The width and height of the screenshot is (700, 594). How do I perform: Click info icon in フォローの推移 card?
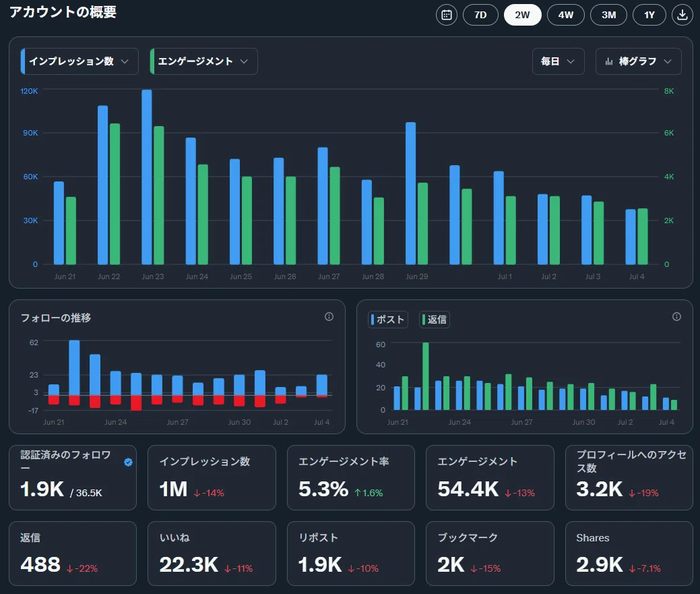(x=329, y=317)
